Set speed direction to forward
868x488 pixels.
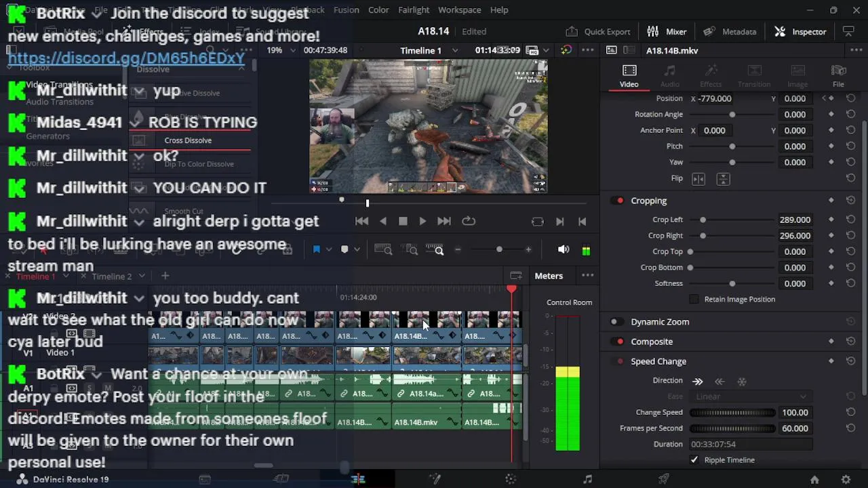698,382
